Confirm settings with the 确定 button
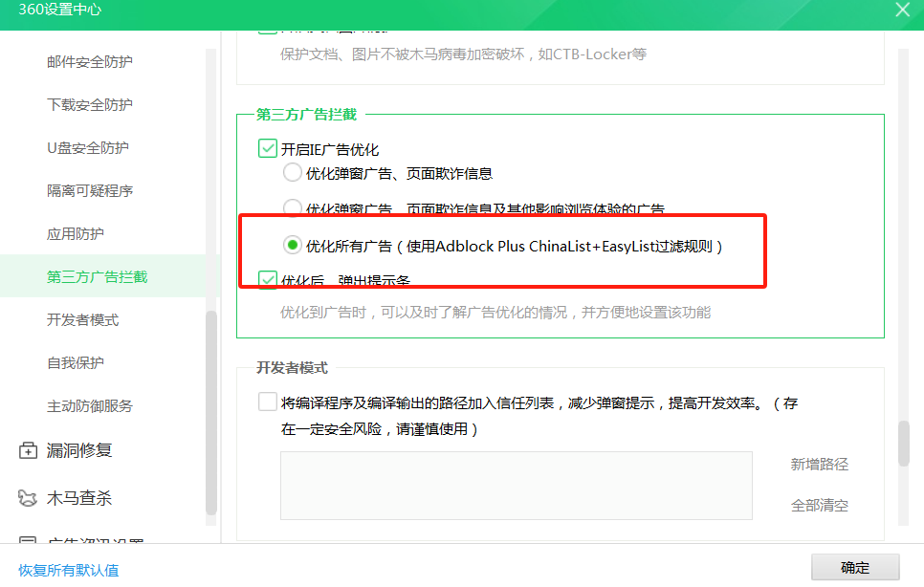This screenshot has width=924, height=587. pyautogui.click(x=854, y=567)
